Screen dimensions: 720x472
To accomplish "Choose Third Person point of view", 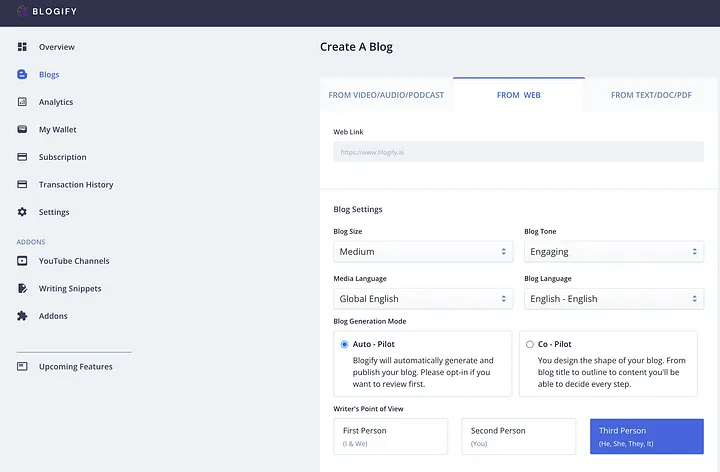I will click(647, 437).
